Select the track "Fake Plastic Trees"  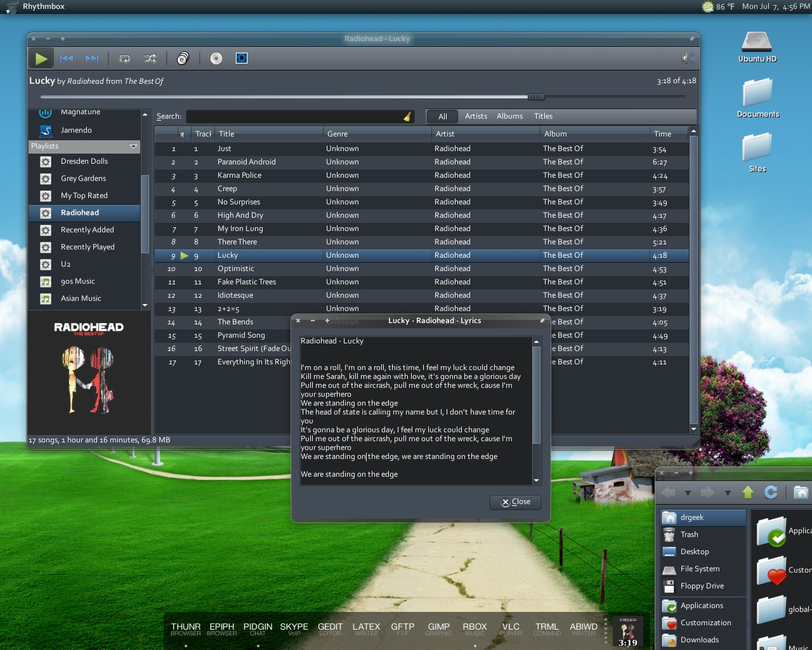point(421,282)
